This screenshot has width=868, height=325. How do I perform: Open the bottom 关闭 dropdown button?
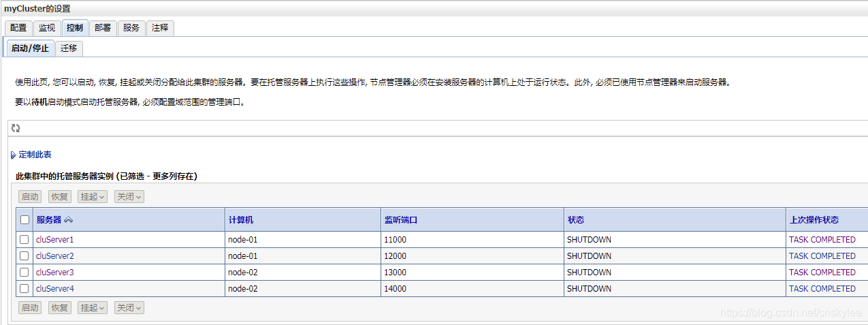(x=129, y=308)
